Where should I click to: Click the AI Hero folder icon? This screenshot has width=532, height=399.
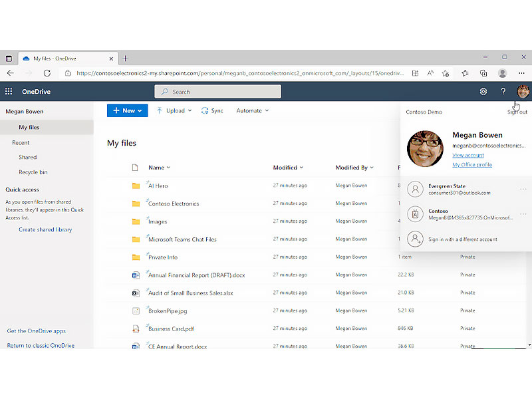[136, 186]
